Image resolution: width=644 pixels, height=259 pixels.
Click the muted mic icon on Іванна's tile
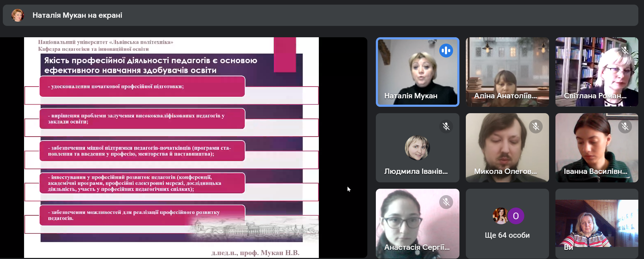625,126
